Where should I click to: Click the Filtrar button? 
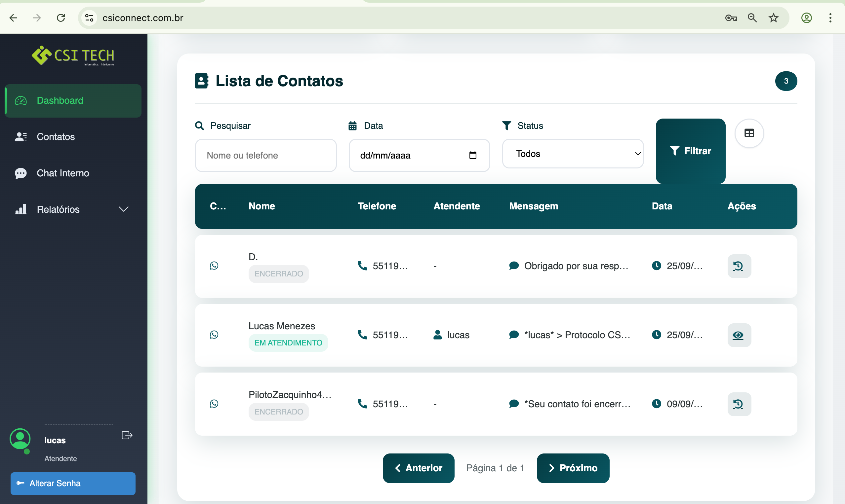click(x=690, y=151)
